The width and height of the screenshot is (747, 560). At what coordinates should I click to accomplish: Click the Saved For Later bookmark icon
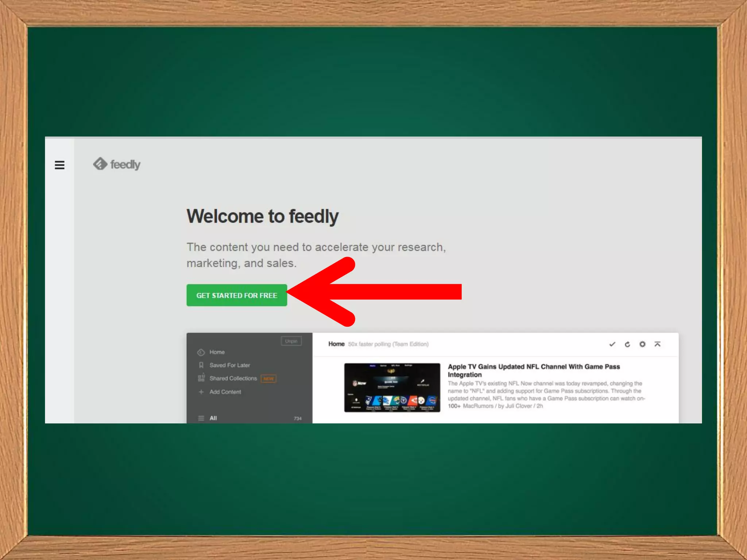pos(201,365)
